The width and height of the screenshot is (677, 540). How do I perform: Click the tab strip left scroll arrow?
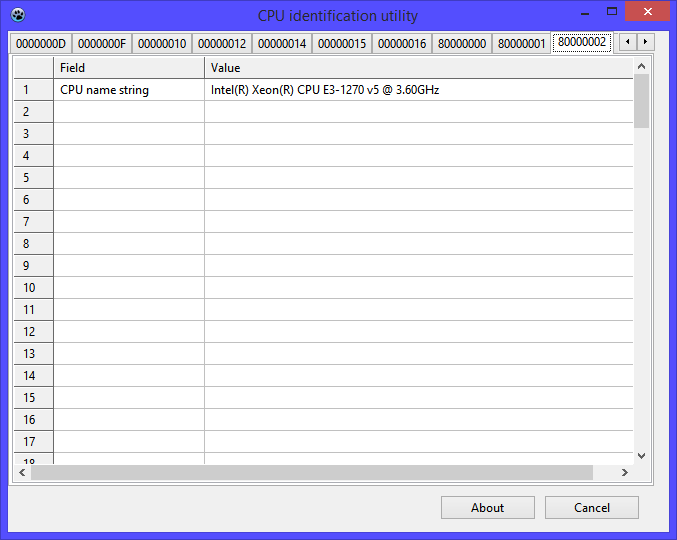point(628,42)
